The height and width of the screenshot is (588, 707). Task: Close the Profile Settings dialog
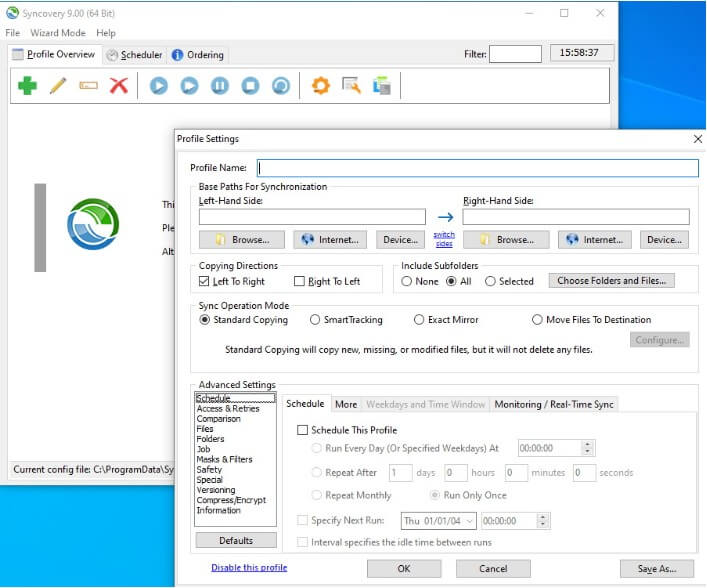(x=698, y=139)
